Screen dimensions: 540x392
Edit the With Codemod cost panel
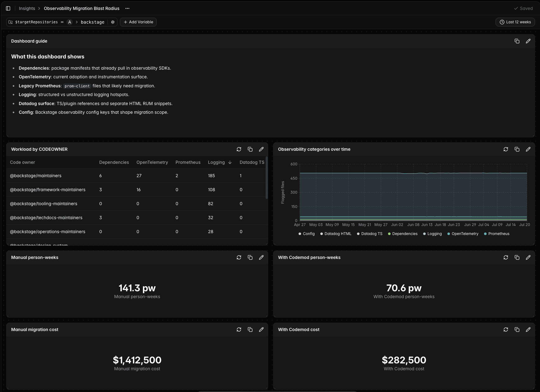[528, 330]
